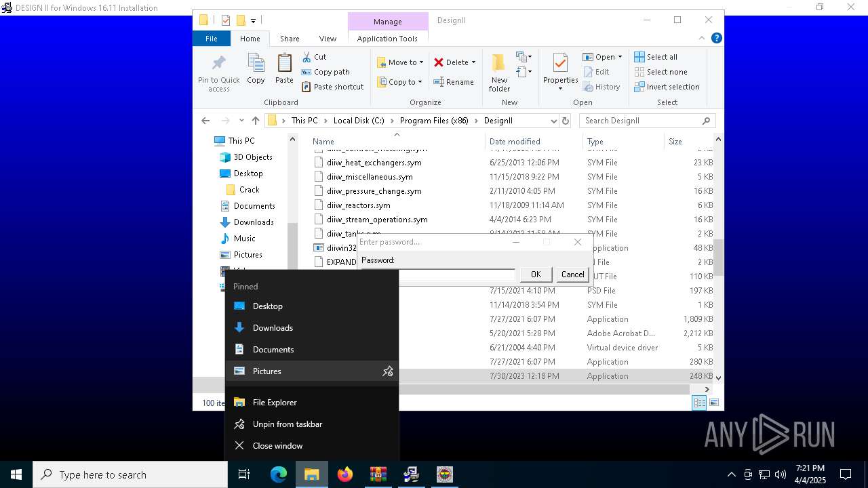Collapse the ribbon with the chevron
The height and width of the screenshot is (488, 868).
pyautogui.click(x=703, y=39)
